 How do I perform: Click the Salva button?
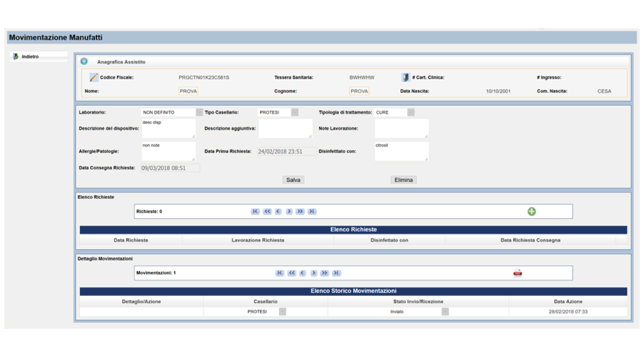(293, 180)
